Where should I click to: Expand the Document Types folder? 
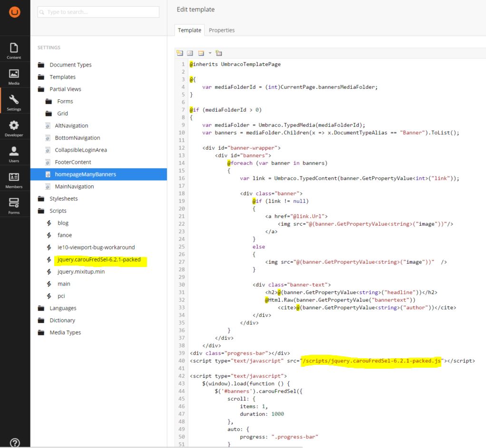coord(70,65)
